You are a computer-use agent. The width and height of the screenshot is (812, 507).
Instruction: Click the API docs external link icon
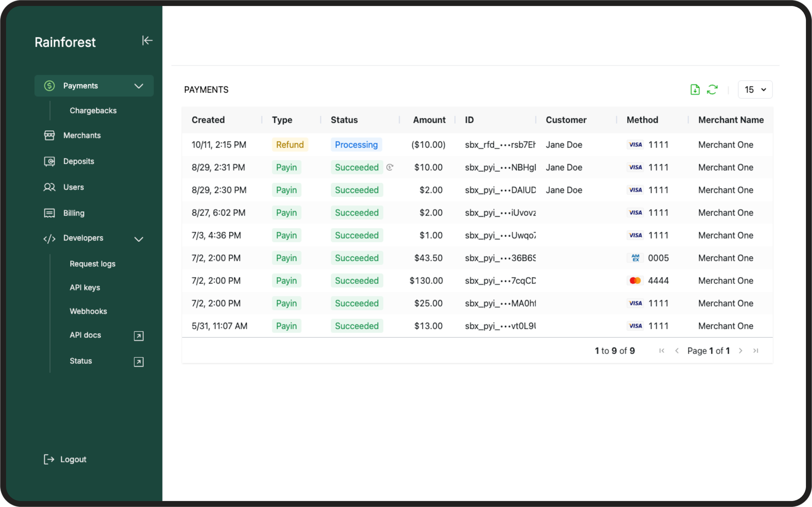138,336
